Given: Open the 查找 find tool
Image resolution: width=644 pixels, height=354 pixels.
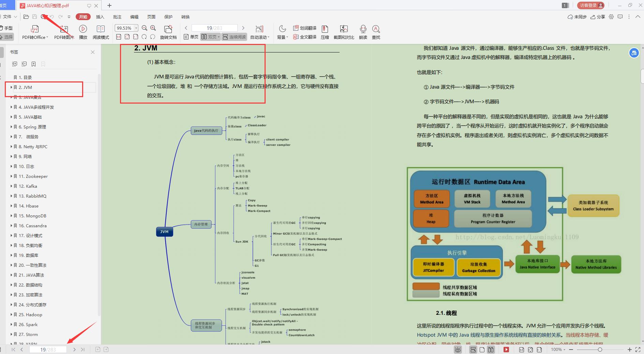Looking at the screenshot, I should [x=376, y=32].
